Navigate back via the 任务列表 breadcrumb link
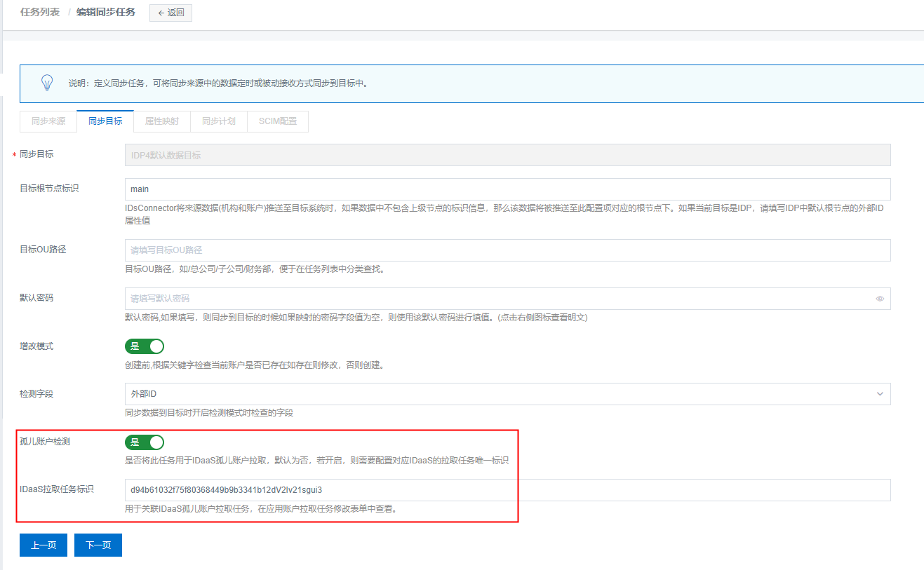924x570 pixels. [x=40, y=12]
